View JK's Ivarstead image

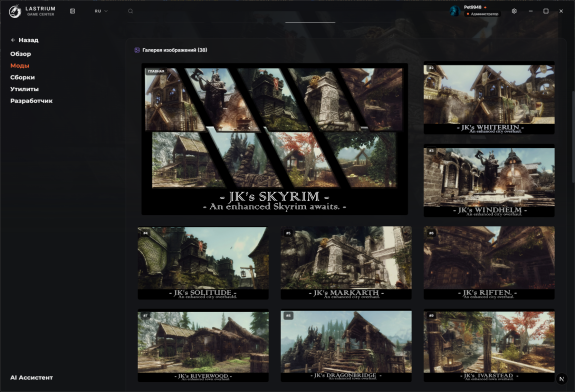click(489, 346)
